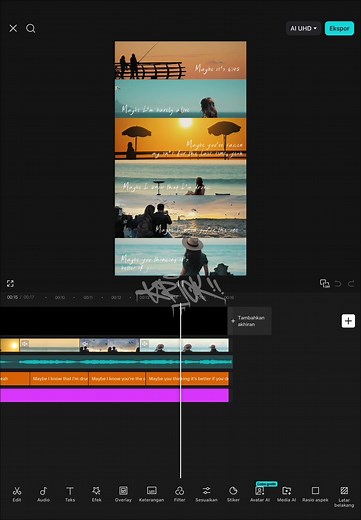Open the Sesuaikan adjustments tool

click(206, 494)
